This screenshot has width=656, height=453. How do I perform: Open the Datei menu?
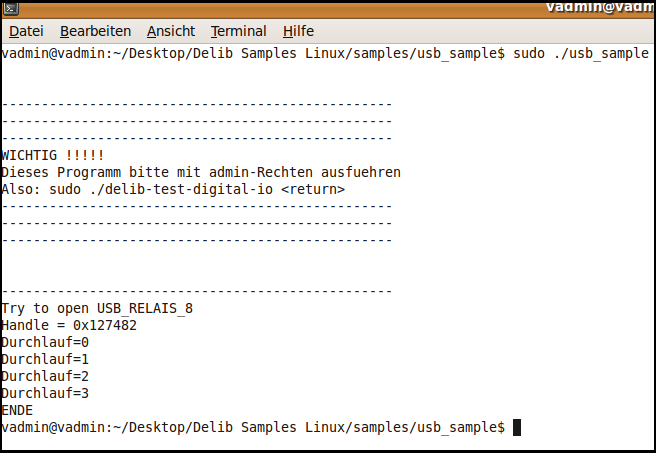[x=26, y=31]
